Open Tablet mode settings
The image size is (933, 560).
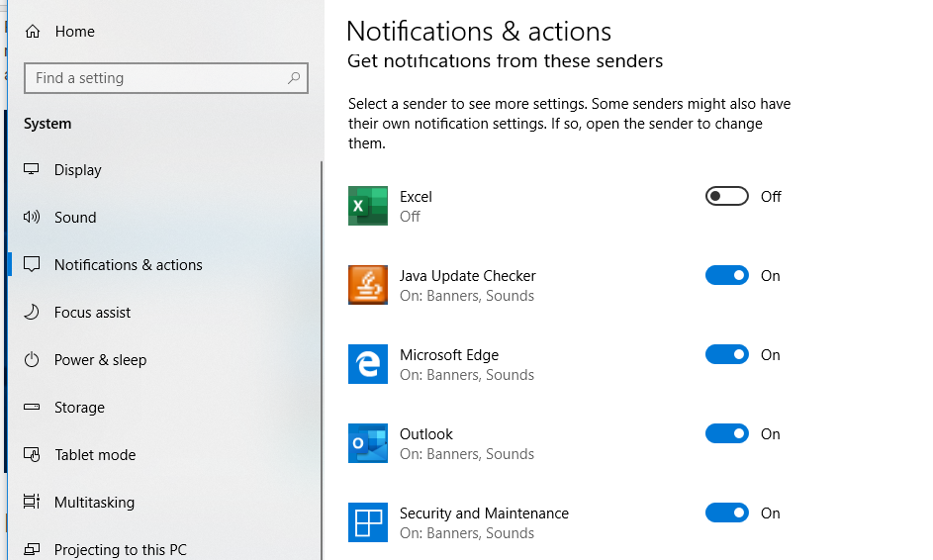point(95,455)
